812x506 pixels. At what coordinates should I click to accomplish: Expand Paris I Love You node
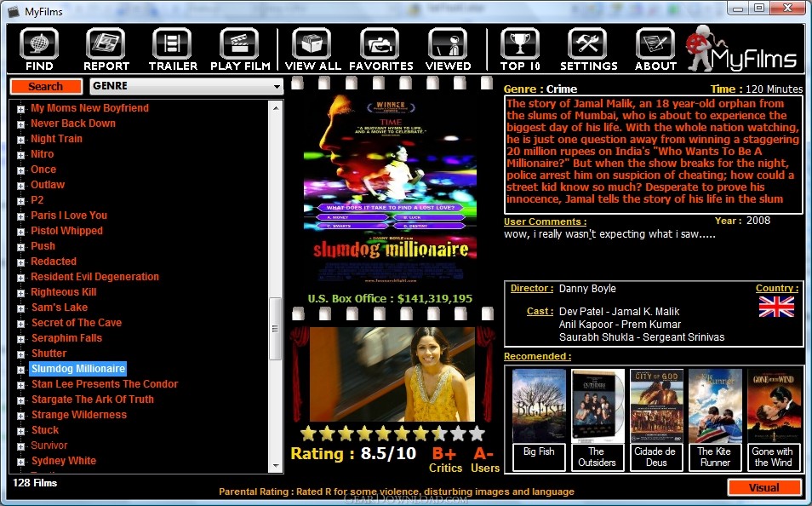tap(20, 216)
